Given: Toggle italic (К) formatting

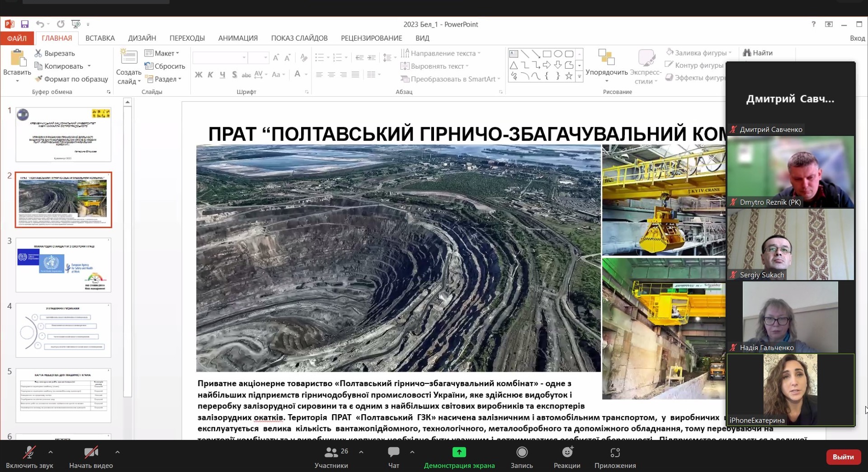Looking at the screenshot, I should (210, 75).
